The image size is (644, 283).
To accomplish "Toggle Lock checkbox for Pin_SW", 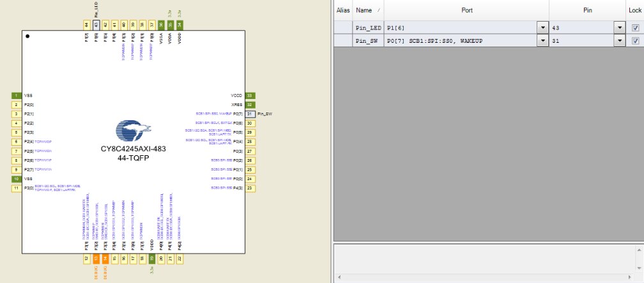I will coord(635,41).
